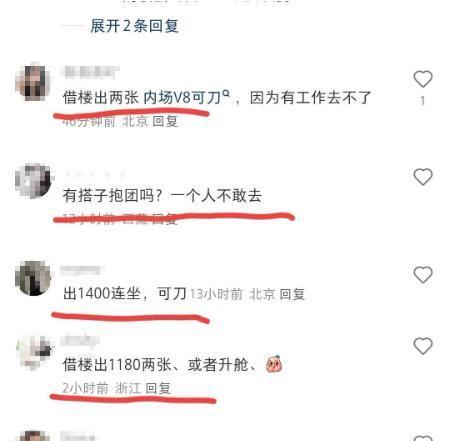The image size is (453, 441).
Task: Open username above 借楼出两张 comment
Action: click(x=90, y=72)
